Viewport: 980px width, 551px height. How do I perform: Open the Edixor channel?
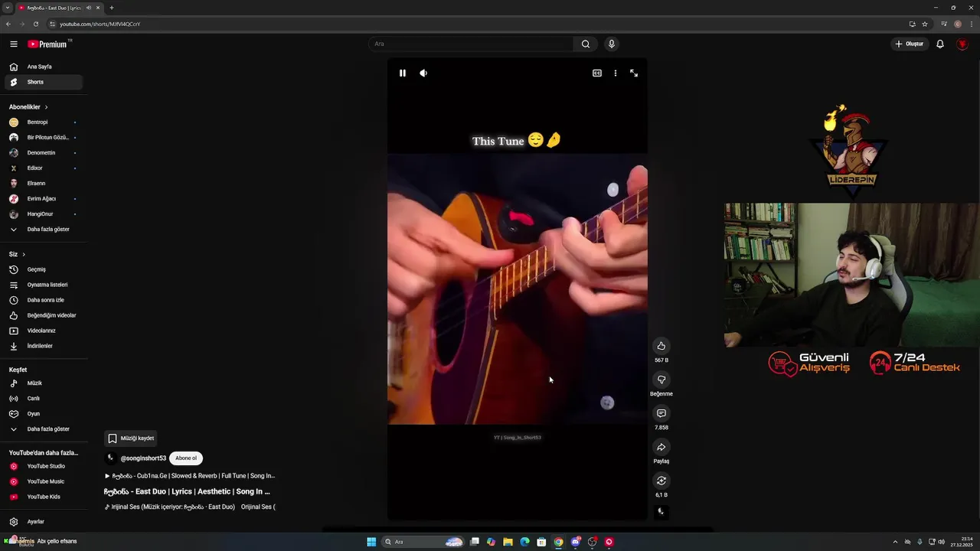(43, 168)
